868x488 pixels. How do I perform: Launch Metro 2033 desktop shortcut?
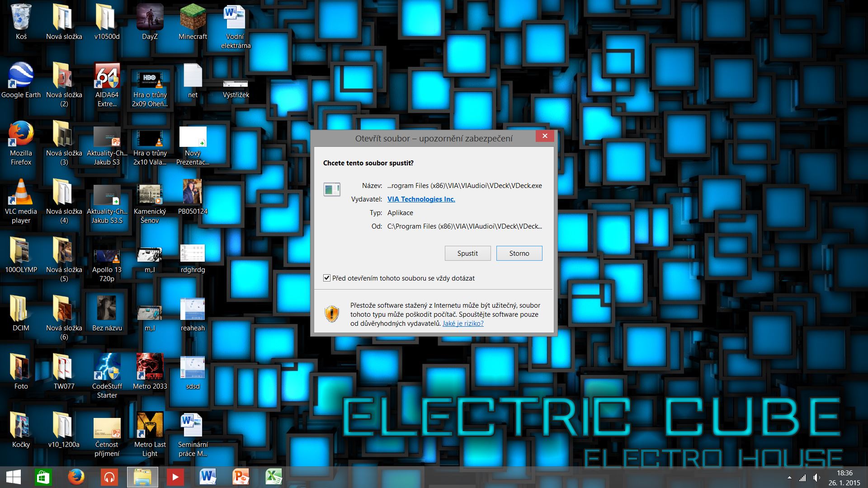[x=150, y=368]
